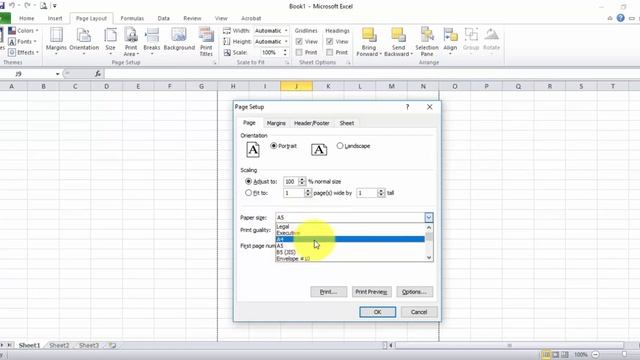Image resolution: width=640 pixels, height=360 pixels.
Task: Select the Sheet2 worksheet tab
Action: click(59, 345)
